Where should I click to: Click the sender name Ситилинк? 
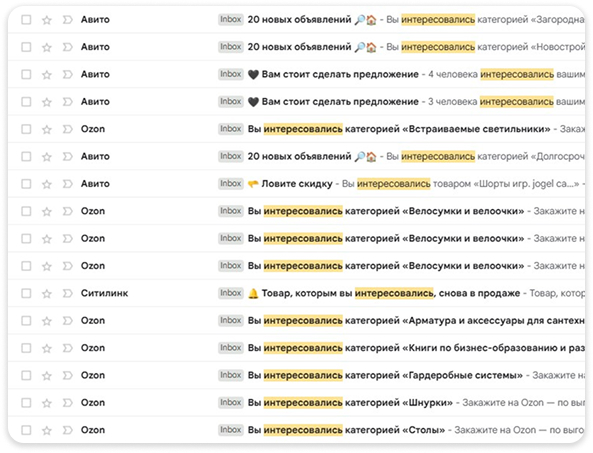tap(104, 293)
